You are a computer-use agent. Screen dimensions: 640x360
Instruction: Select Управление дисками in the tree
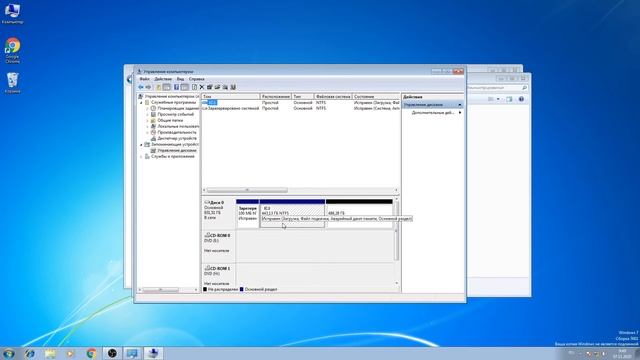[x=177, y=150]
